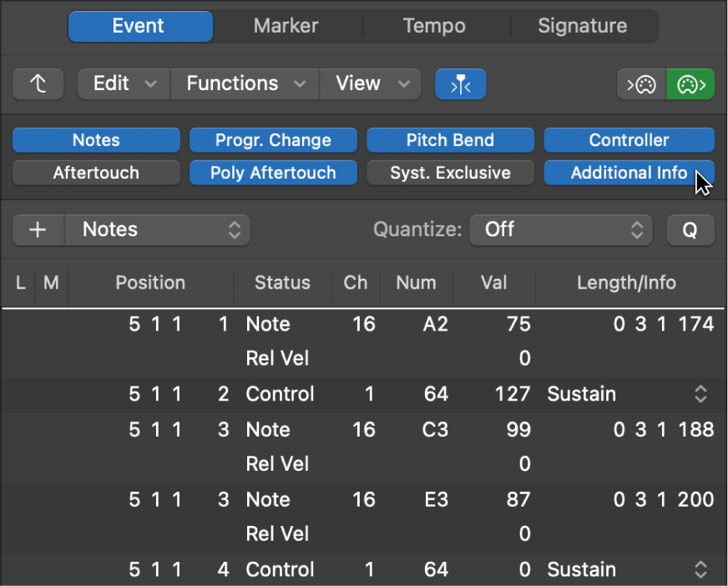Toggle the Syst. Exclusive filter button

450,173
